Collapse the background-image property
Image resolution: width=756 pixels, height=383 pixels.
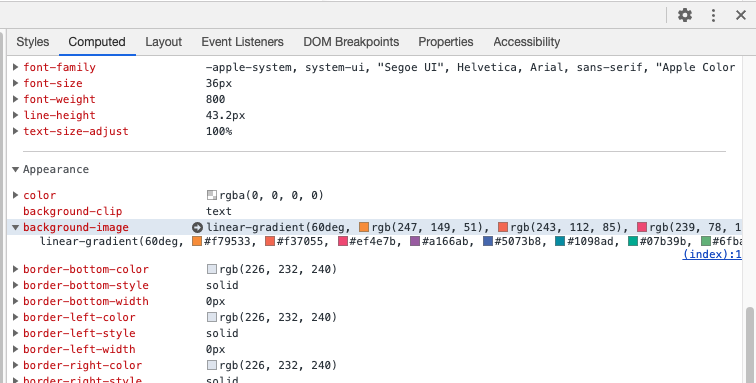click(15, 227)
